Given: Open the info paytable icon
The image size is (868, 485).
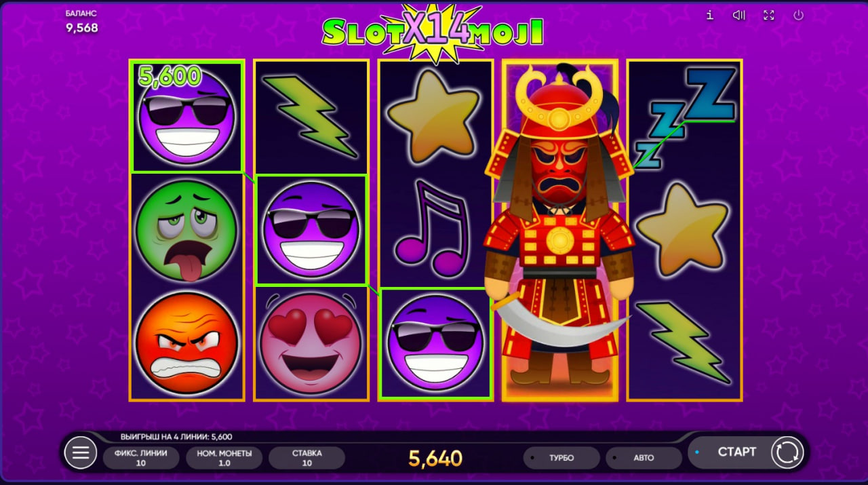Looking at the screenshot, I should [709, 15].
